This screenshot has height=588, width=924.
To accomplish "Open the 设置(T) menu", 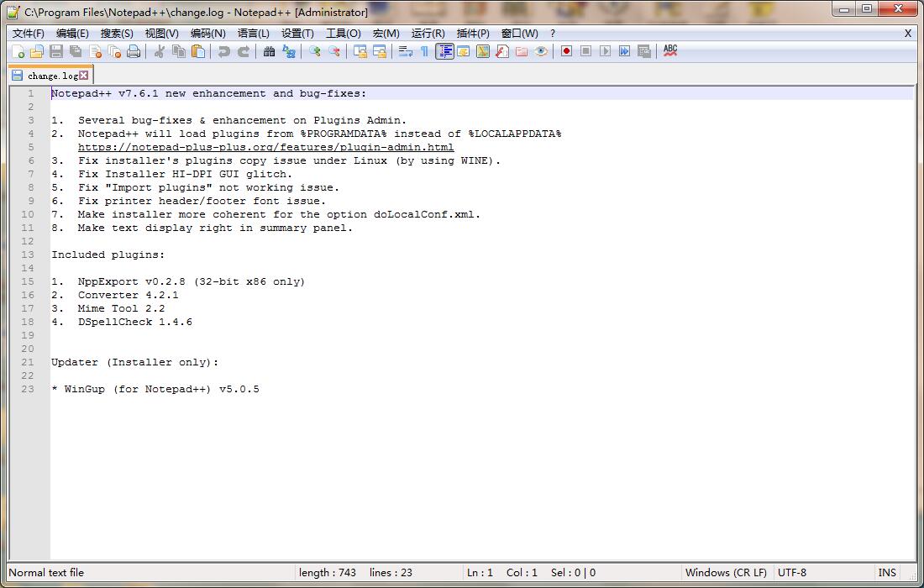I will [297, 34].
